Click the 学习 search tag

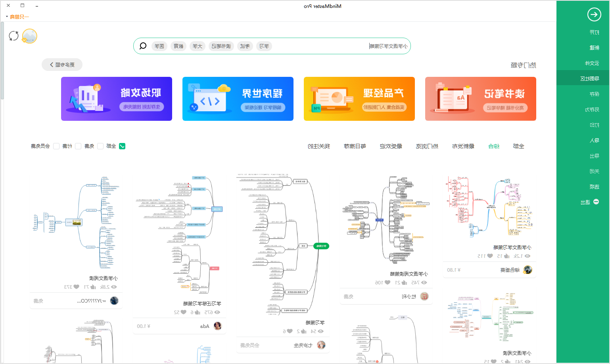264,46
